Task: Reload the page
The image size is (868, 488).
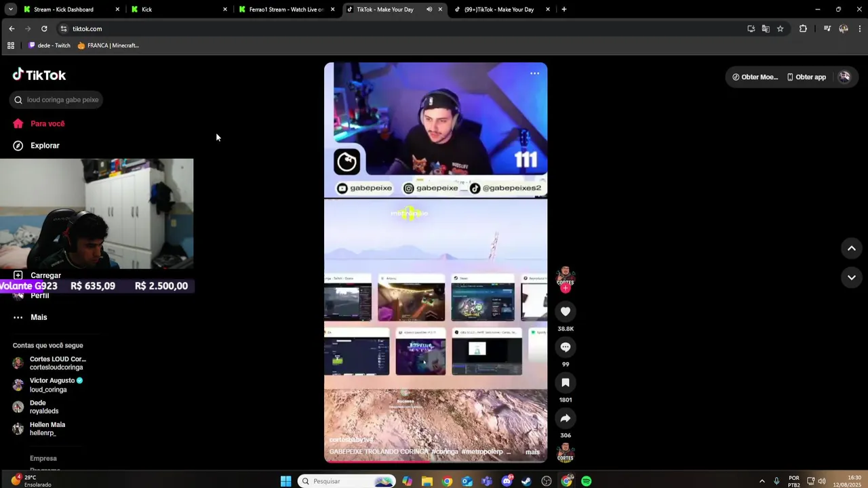Action: pos(44,28)
